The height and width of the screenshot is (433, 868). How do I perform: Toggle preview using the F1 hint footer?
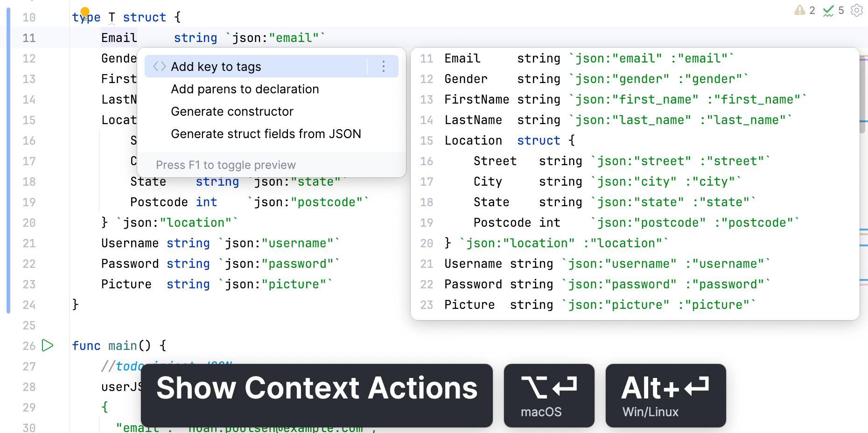pyautogui.click(x=226, y=165)
